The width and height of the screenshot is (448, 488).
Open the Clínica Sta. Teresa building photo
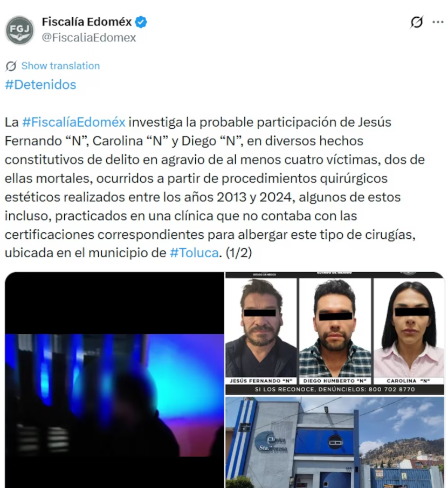335,442
